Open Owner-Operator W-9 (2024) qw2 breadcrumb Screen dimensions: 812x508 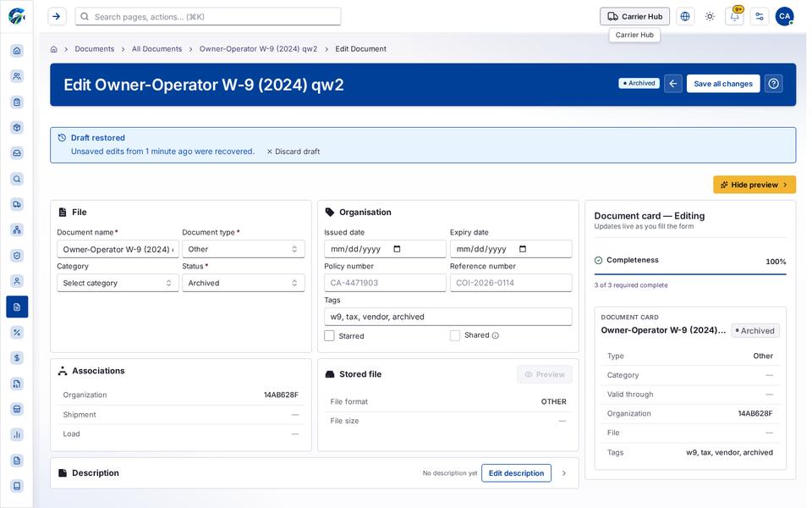(259, 49)
